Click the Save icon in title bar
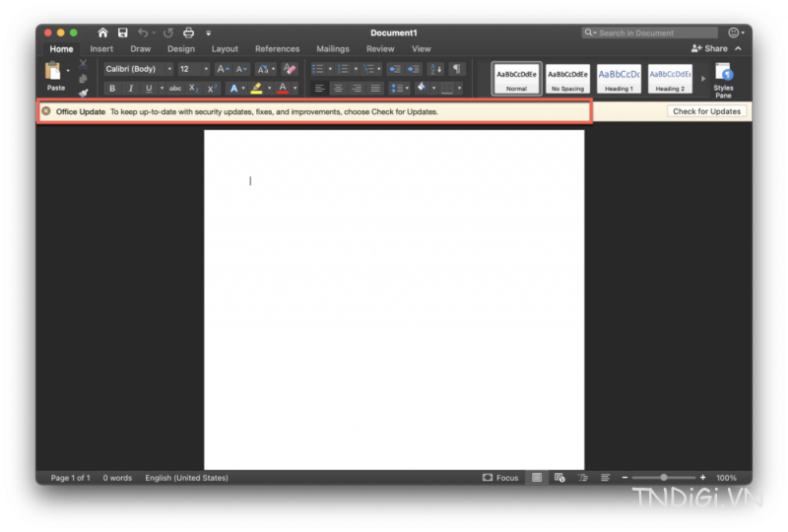The width and height of the screenshot is (788, 532). pyautogui.click(x=122, y=33)
